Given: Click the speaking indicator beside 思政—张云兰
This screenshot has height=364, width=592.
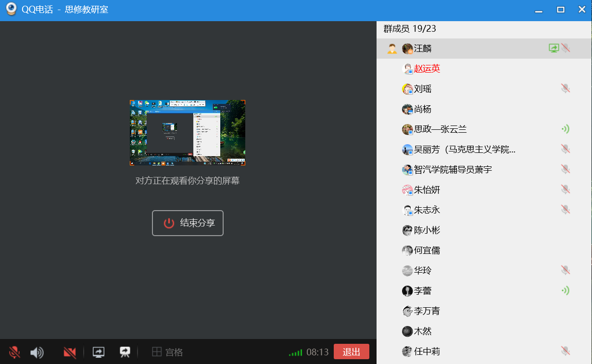Looking at the screenshot, I should 566,129.
